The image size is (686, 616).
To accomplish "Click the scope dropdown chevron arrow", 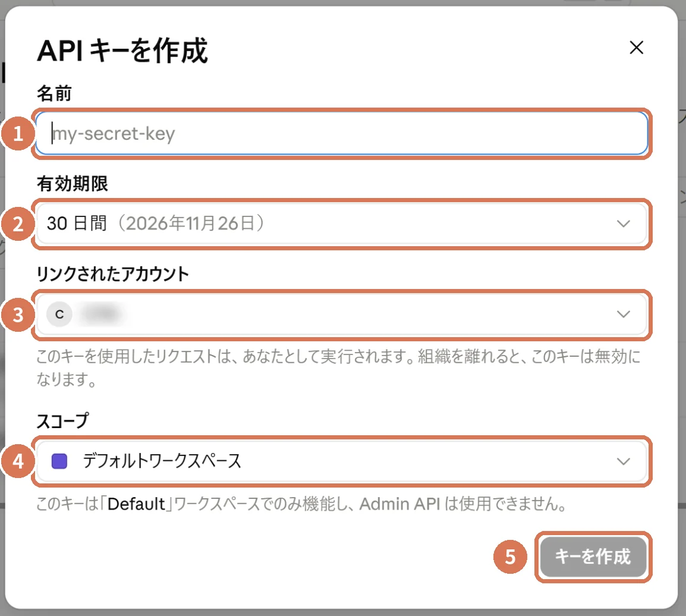I will coord(623,461).
